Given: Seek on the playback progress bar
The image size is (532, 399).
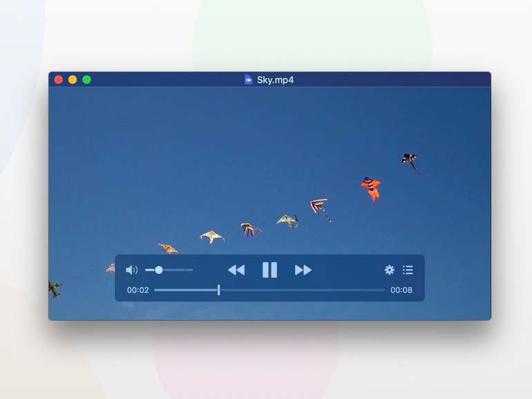Looking at the screenshot, I should [269, 290].
